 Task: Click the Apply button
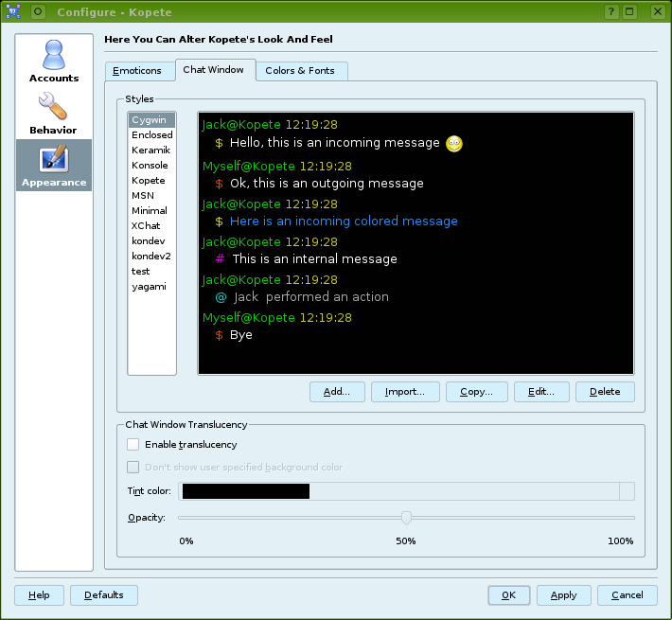(x=564, y=595)
